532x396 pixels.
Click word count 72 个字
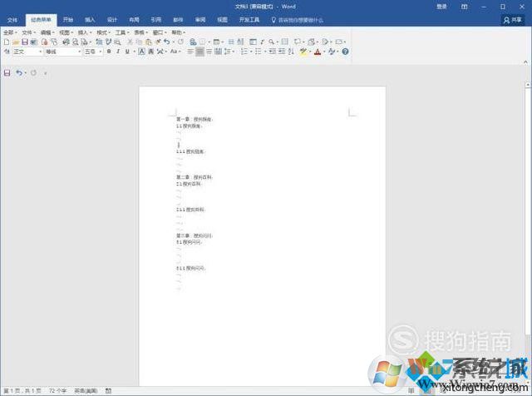point(57,391)
